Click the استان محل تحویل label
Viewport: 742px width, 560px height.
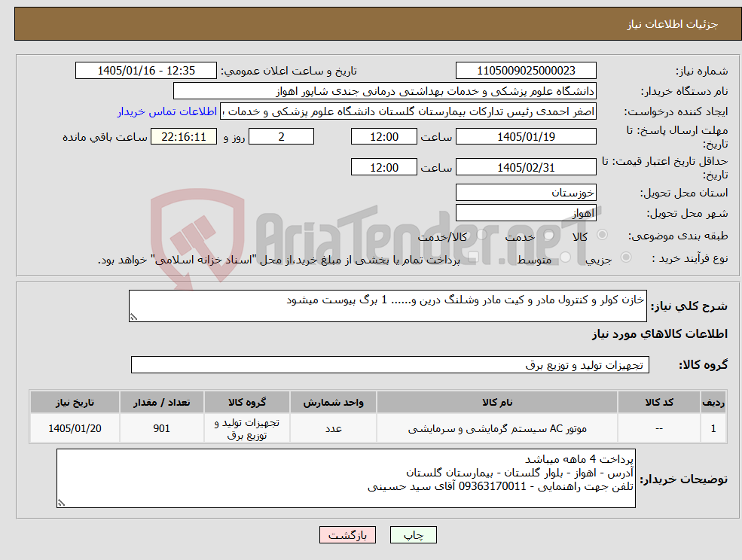(x=684, y=193)
